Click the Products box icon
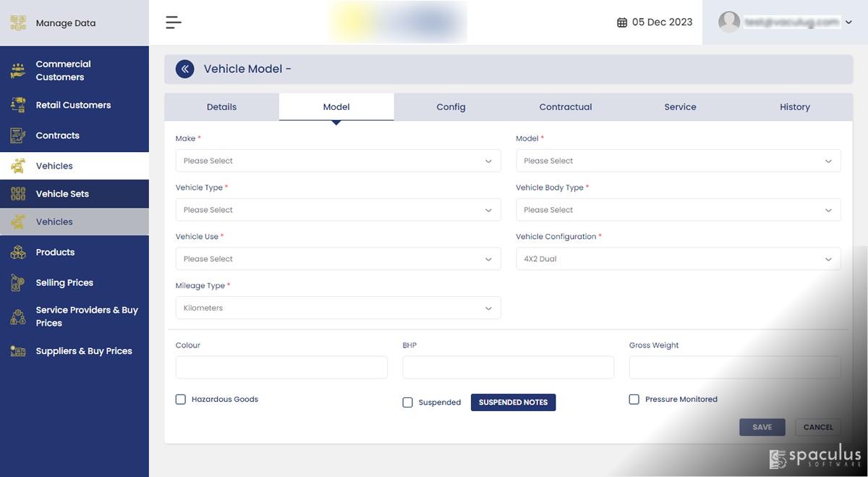Image resolution: width=868 pixels, height=477 pixels. tap(18, 253)
